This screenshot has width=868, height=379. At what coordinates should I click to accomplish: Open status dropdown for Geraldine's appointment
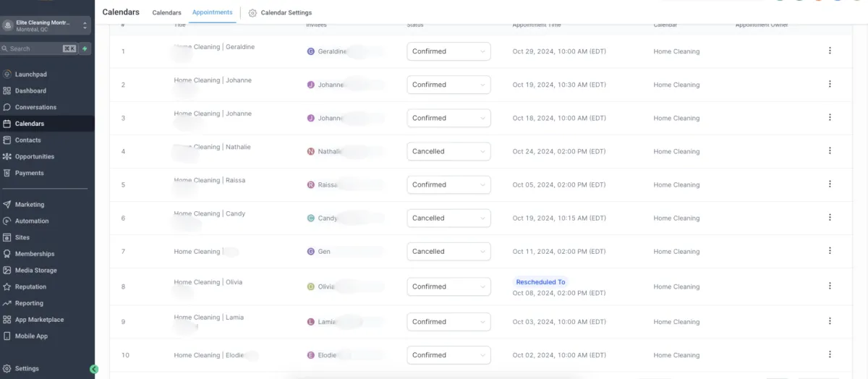click(448, 51)
